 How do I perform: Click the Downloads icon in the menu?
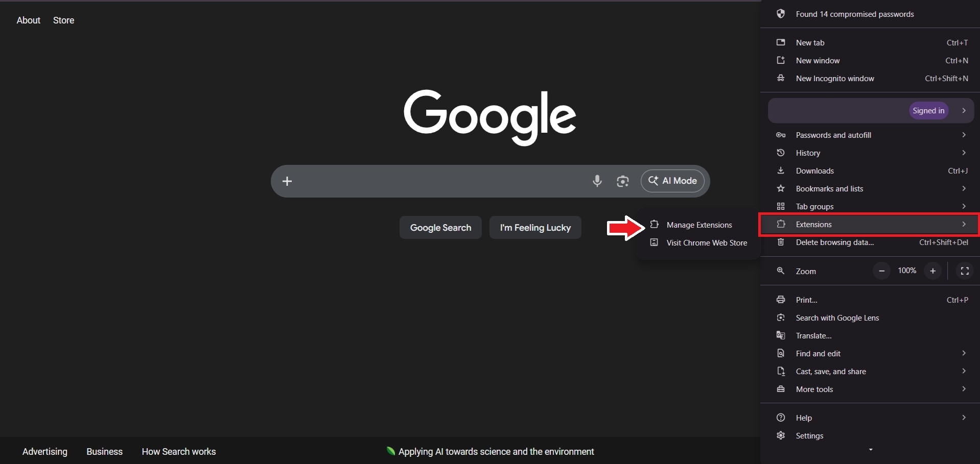[x=781, y=170]
